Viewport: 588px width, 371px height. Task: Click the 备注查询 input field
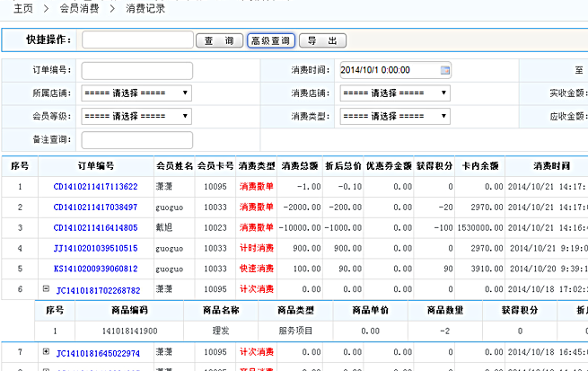click(136, 138)
